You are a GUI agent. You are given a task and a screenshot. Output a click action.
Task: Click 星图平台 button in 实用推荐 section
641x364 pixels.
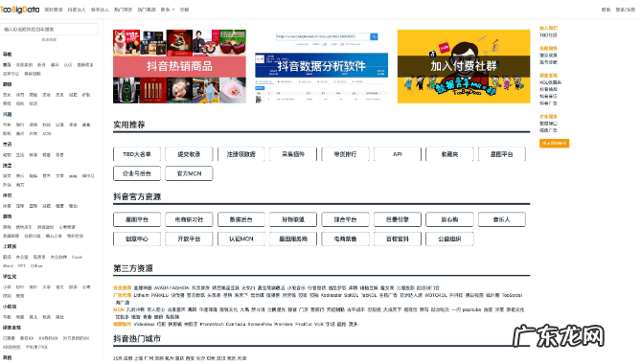(502, 154)
